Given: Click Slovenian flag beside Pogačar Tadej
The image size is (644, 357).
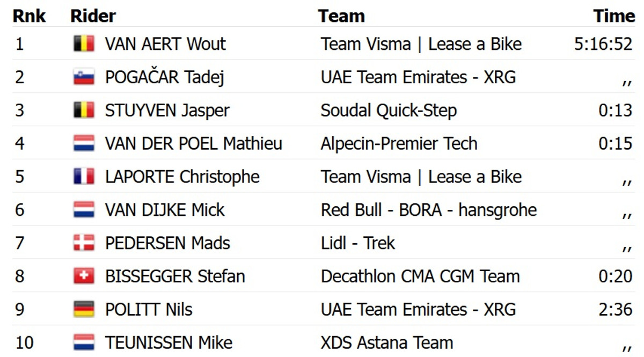Looking at the screenshot, I should [84, 77].
